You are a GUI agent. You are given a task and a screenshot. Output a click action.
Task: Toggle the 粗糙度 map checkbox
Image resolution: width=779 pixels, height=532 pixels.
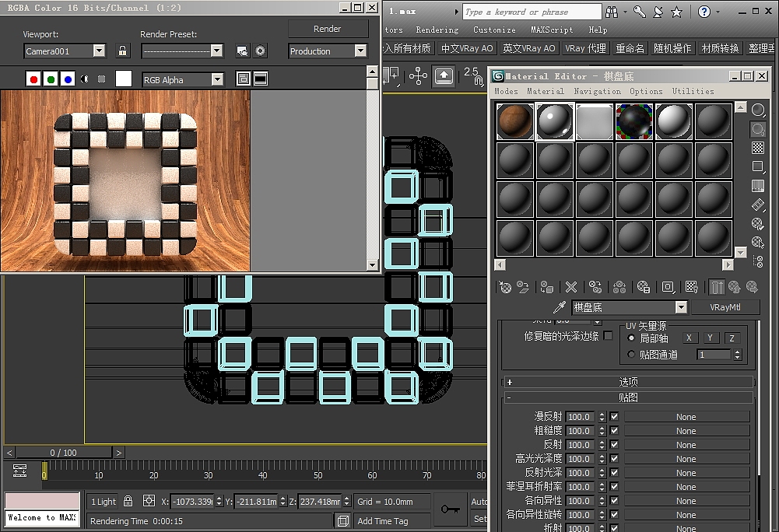[x=614, y=431]
